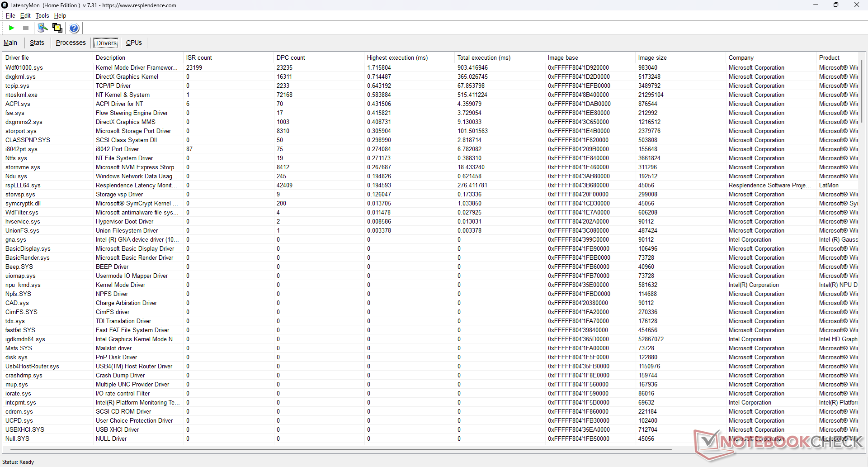868x467 pixels.
Task: Sort by the Driver file column header
Action: (47, 57)
